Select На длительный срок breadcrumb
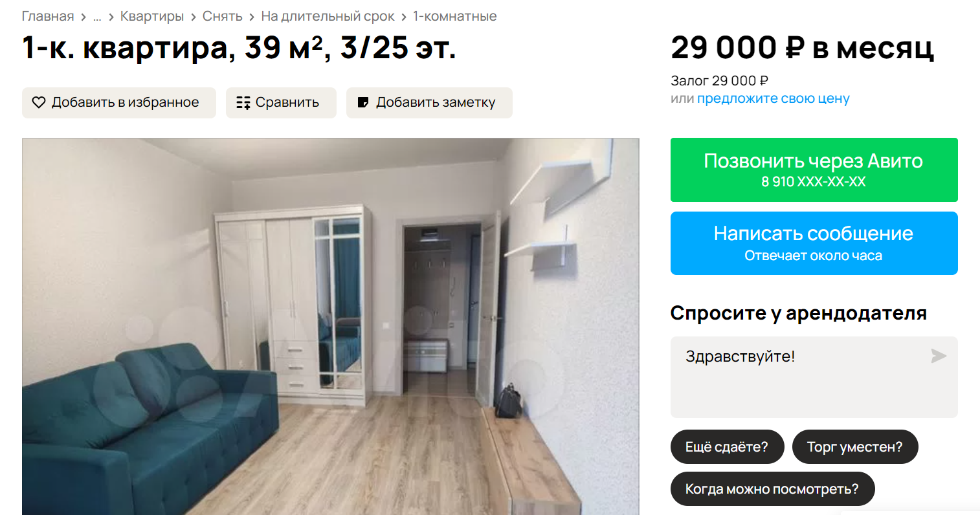The width and height of the screenshot is (980, 515). click(x=328, y=16)
